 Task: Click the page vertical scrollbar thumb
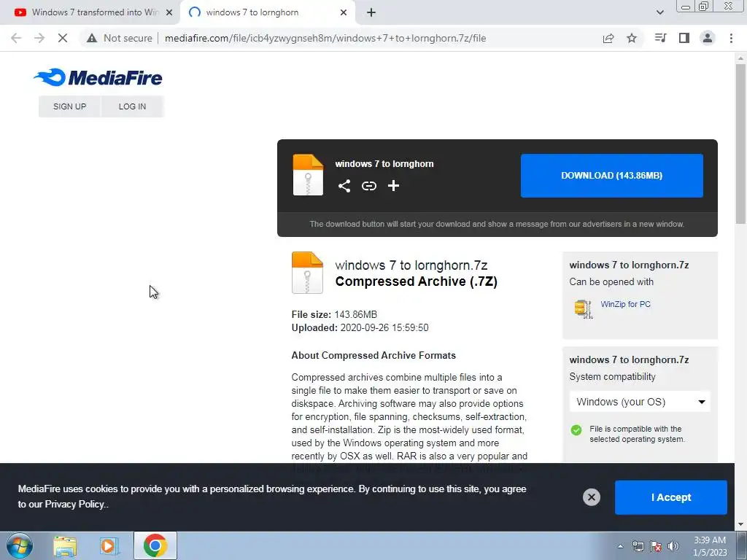point(740,143)
